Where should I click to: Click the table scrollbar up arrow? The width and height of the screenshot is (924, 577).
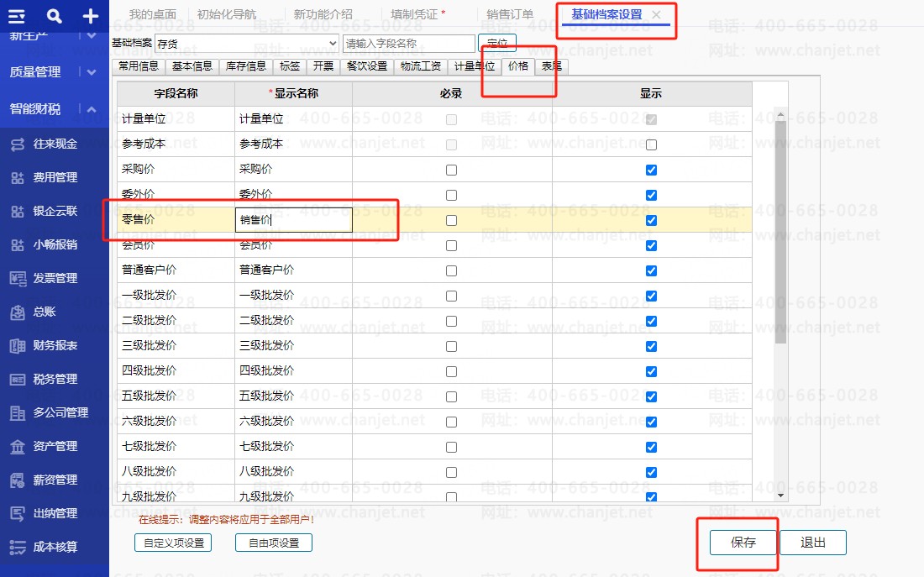(x=781, y=115)
